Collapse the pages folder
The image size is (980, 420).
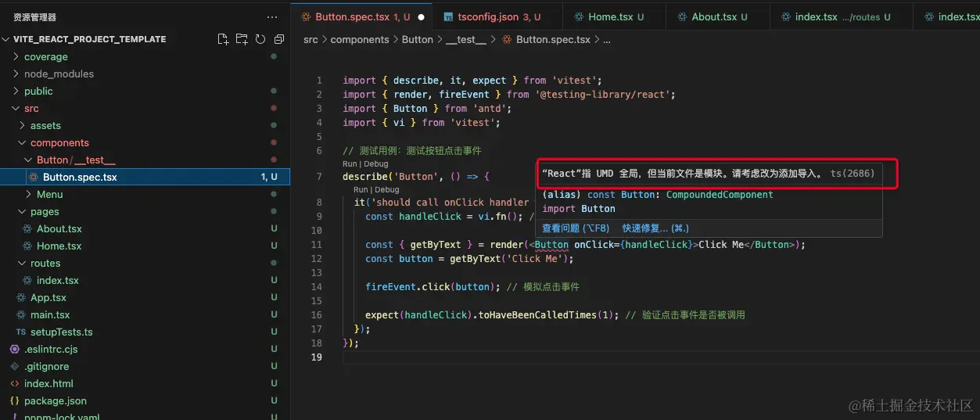(23, 211)
